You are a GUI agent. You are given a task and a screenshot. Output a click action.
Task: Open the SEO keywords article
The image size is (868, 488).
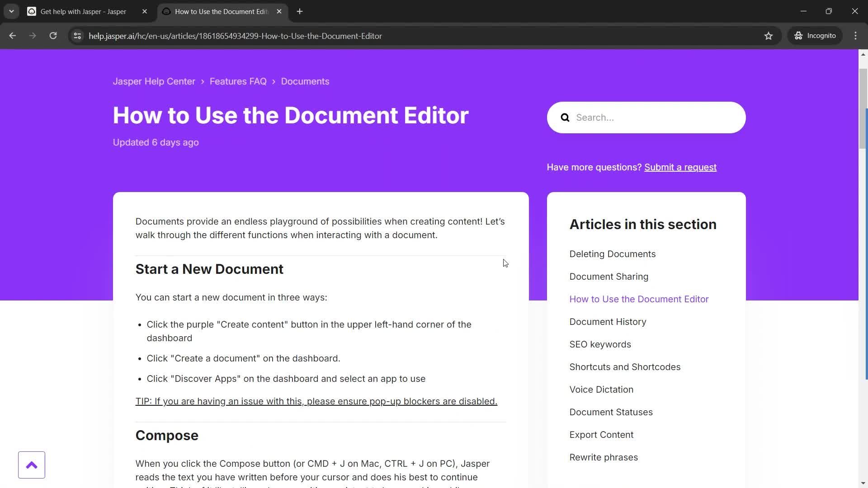click(x=600, y=344)
